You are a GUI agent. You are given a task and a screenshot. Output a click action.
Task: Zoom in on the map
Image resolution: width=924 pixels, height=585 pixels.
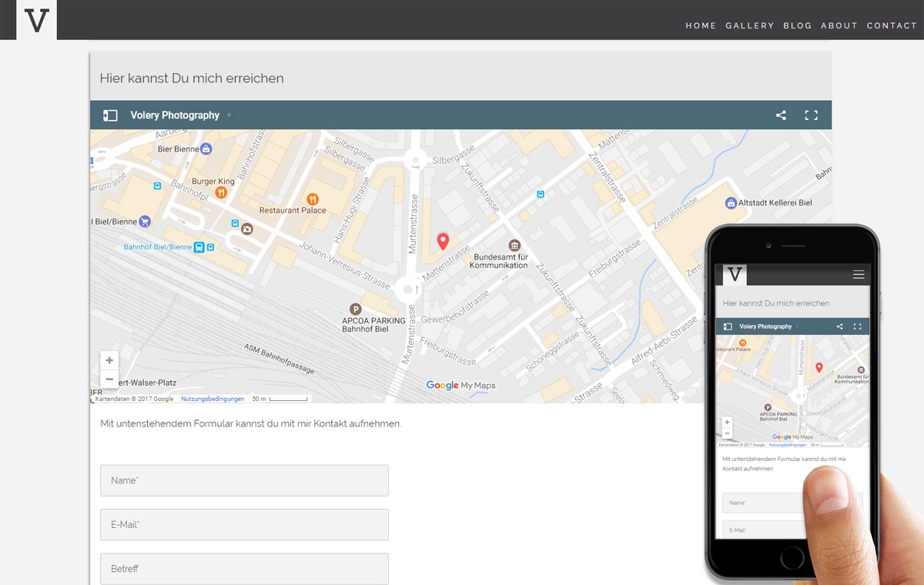109,360
